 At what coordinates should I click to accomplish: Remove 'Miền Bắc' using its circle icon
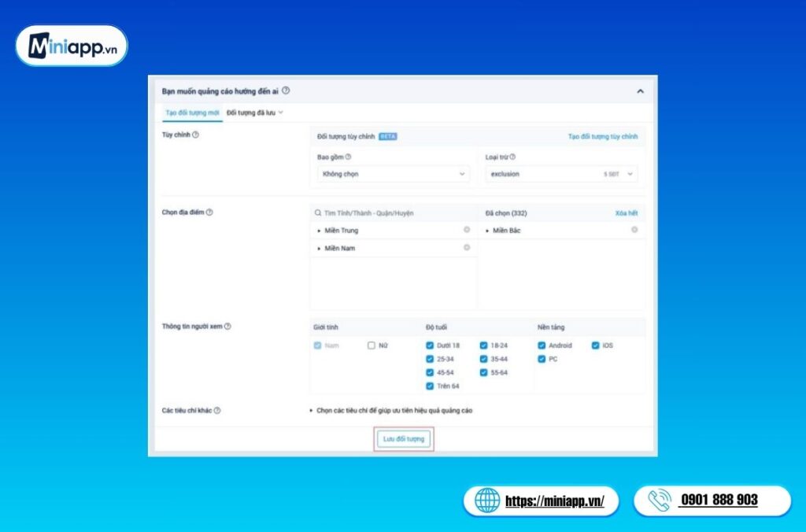pyautogui.click(x=635, y=230)
